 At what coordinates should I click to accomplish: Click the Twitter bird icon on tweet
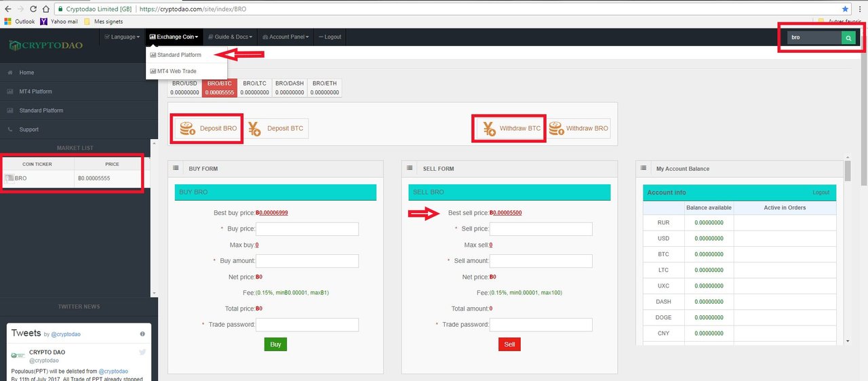pyautogui.click(x=142, y=353)
